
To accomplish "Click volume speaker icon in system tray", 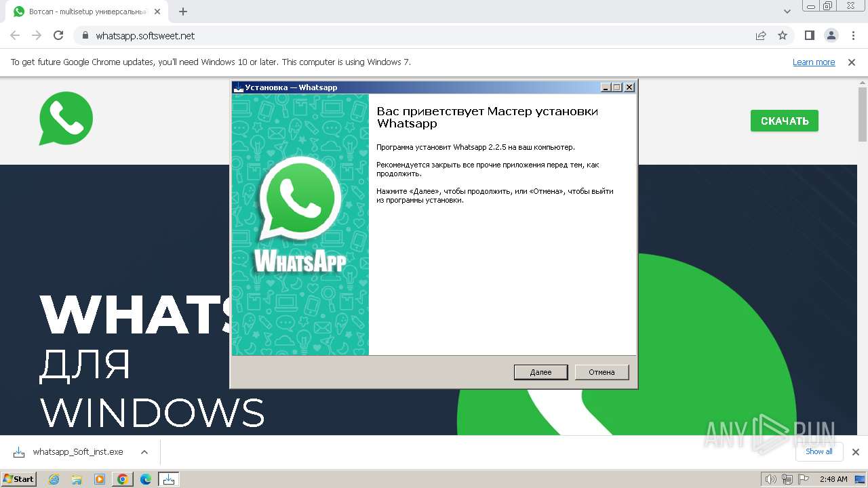I will (770, 479).
